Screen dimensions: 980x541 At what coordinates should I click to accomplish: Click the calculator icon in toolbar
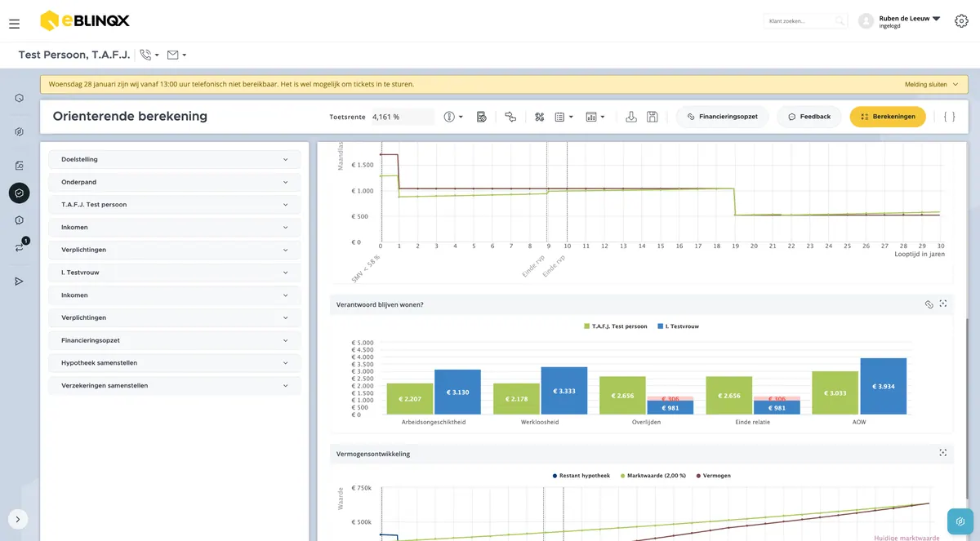click(482, 117)
